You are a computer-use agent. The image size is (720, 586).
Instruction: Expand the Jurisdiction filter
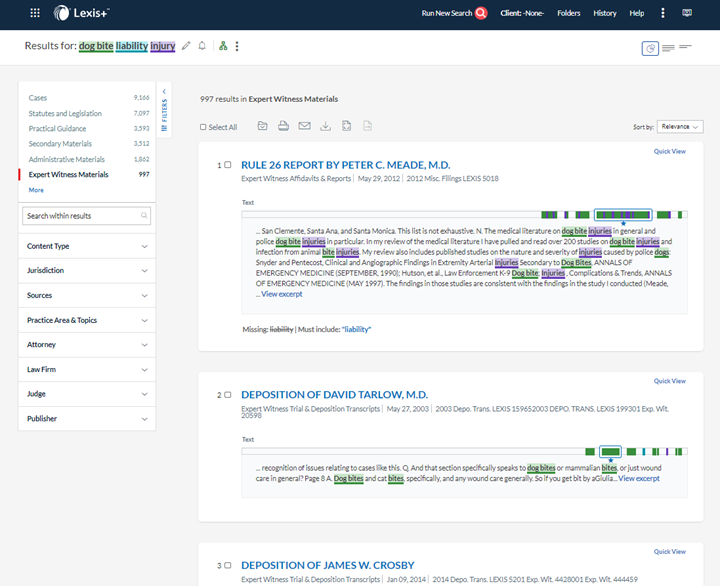[87, 270]
